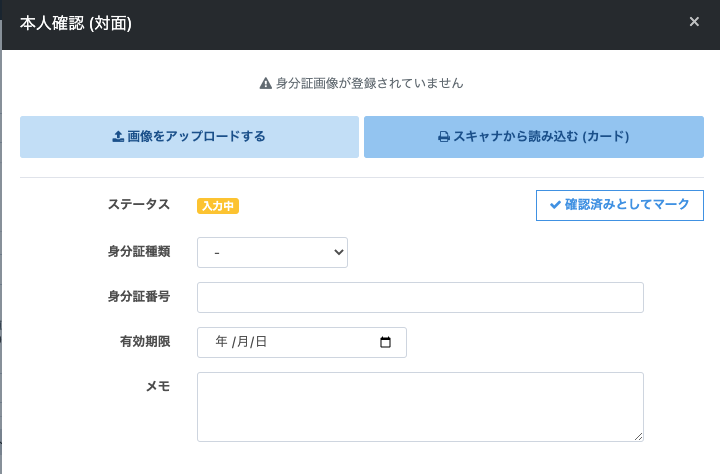Image resolution: width=720 pixels, height=474 pixels.
Task: Click the 身分証画像が登録されていません message
Action: [x=369, y=84]
